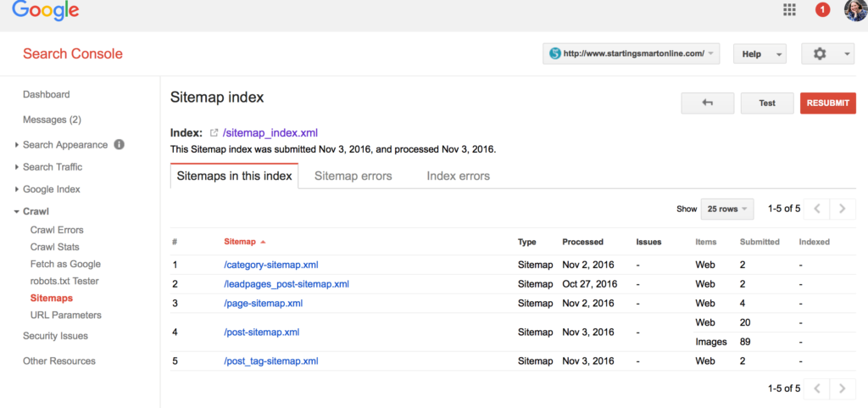Click the Images items cell
Image resolution: width=868 pixels, height=408 pixels.
click(x=711, y=342)
